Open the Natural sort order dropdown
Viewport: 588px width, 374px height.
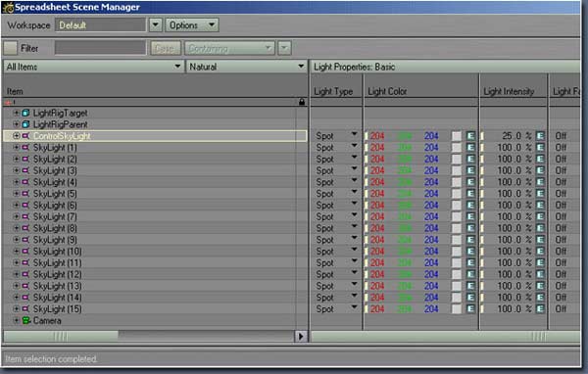246,67
